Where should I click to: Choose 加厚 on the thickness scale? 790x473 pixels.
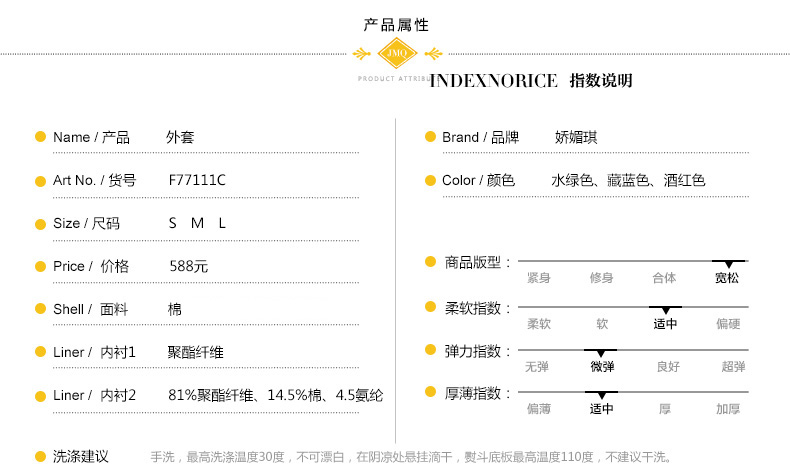pyautogui.click(x=728, y=409)
